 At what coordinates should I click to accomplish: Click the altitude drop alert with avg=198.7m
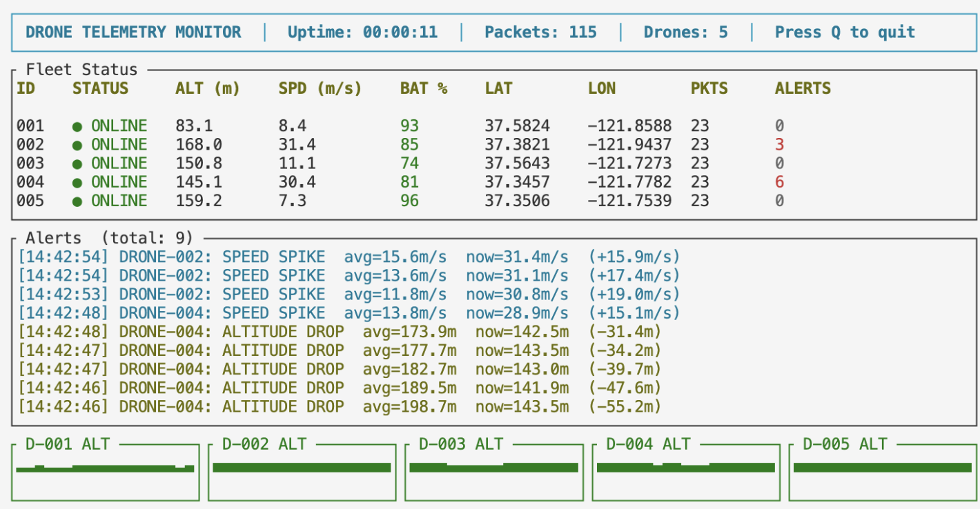pos(340,406)
